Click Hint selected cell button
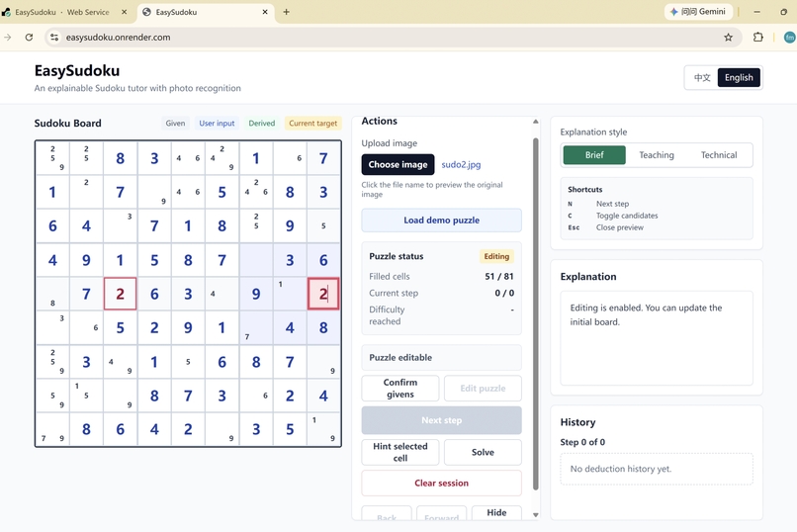 [x=400, y=452]
